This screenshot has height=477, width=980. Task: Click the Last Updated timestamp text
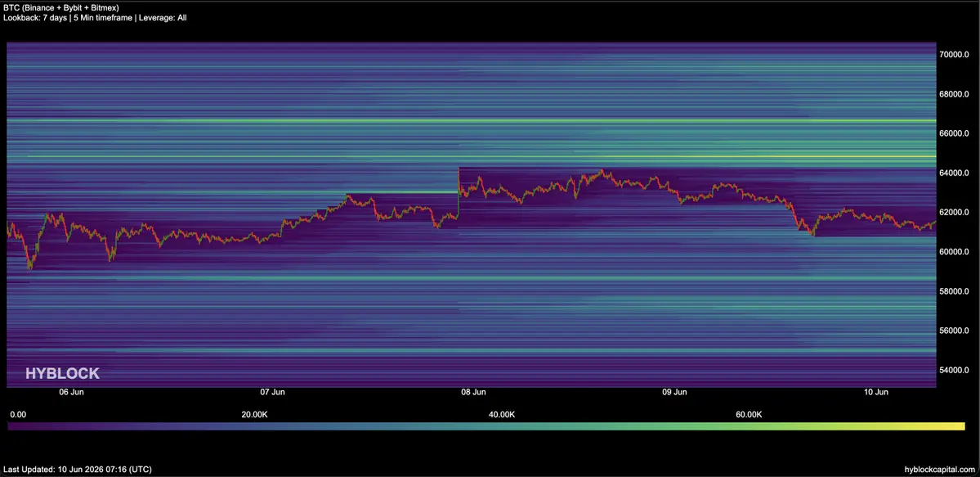78,469
